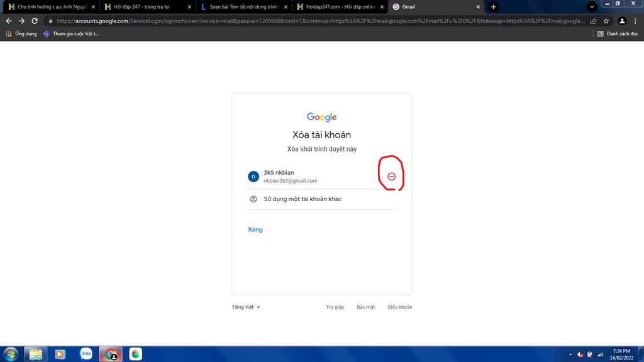This screenshot has width=644, height=362.
Task: Show hidden system tray icons arrow
Action: (570, 354)
